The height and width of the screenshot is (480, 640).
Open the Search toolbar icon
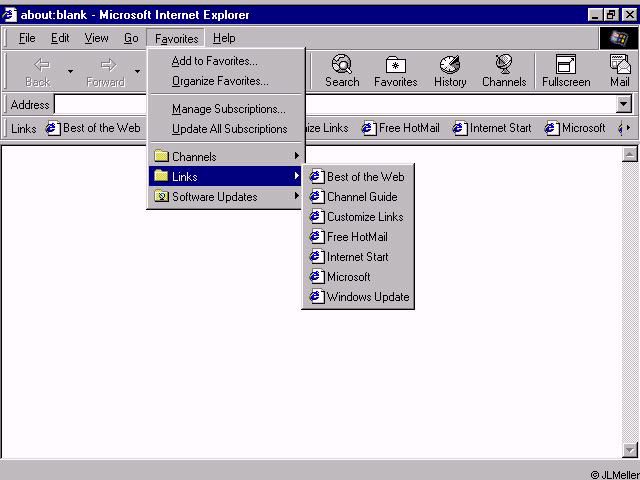tap(342, 64)
